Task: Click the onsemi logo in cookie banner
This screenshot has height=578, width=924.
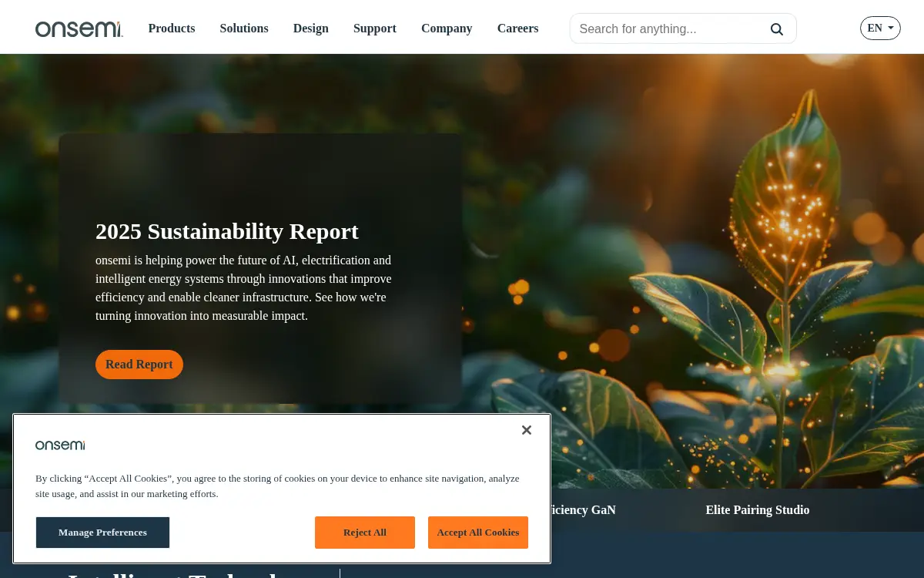Action: pyautogui.click(x=60, y=445)
